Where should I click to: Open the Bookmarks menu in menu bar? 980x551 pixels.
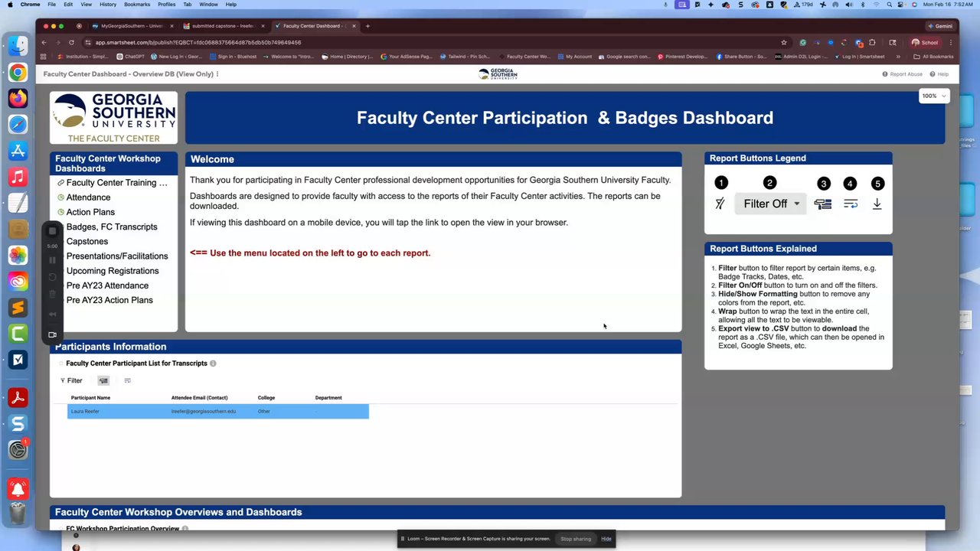(x=137, y=5)
